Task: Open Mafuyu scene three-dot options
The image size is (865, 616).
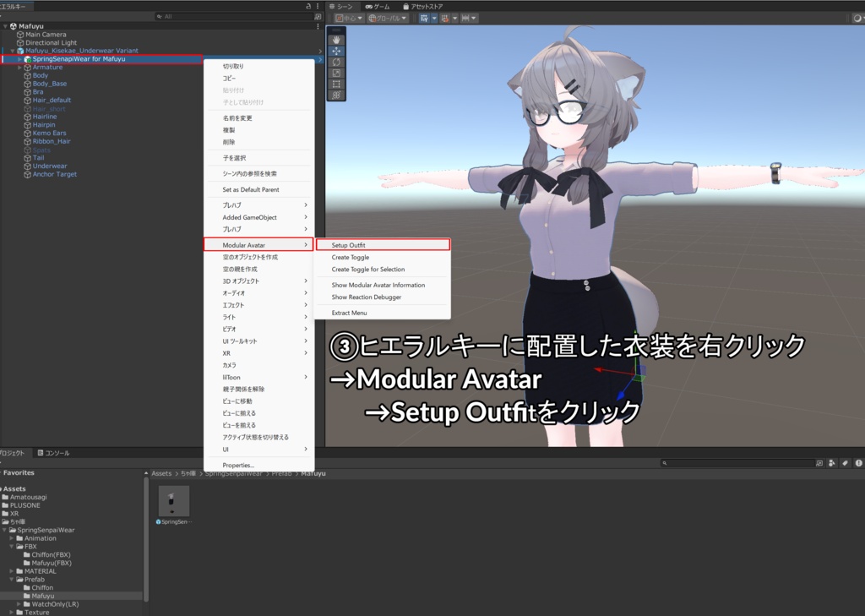Action: pos(318,26)
